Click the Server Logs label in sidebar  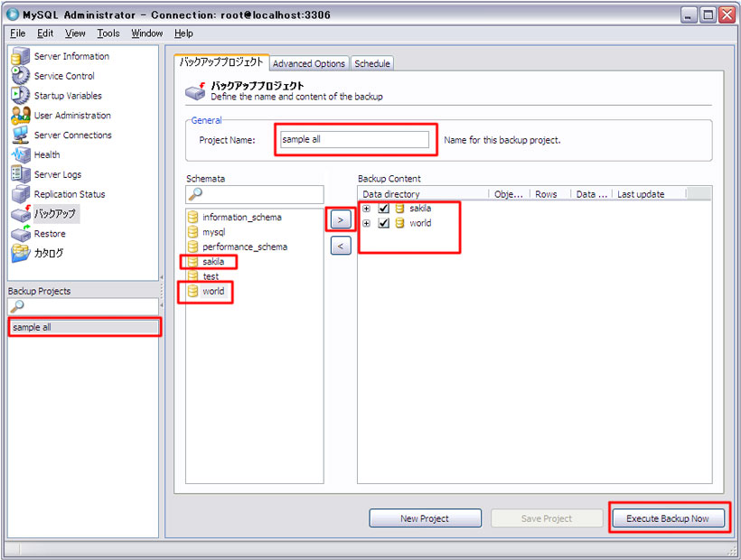pyautogui.click(x=58, y=174)
